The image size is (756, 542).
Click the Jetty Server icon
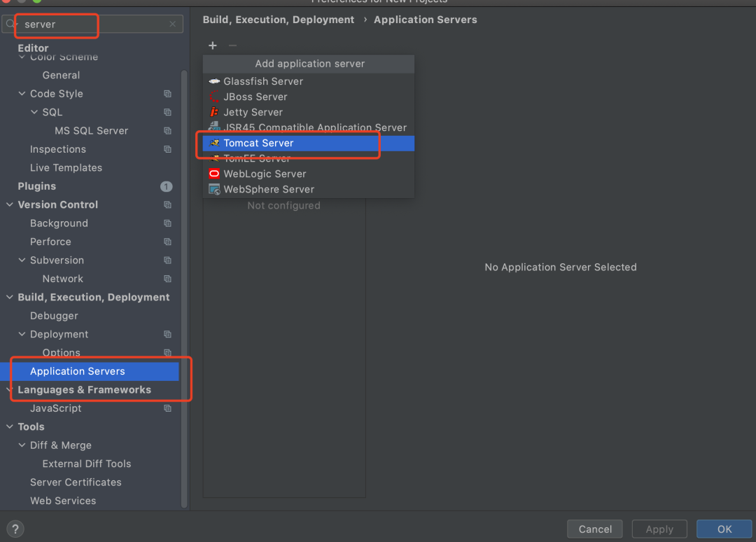(214, 112)
